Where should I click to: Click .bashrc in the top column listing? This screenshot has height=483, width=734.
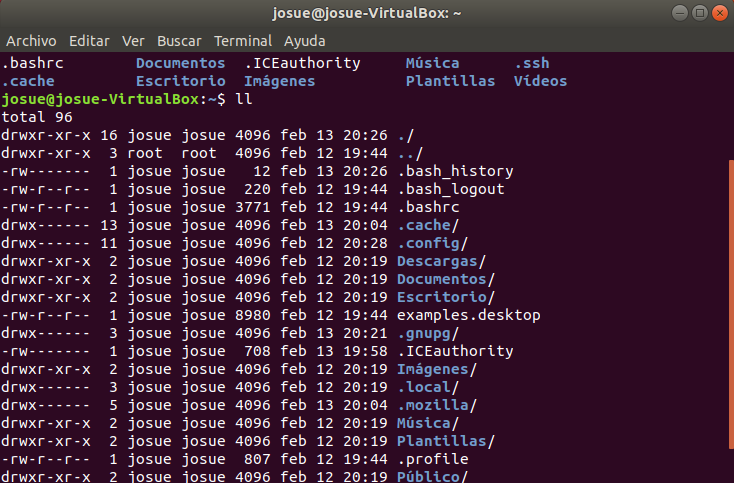coord(32,63)
